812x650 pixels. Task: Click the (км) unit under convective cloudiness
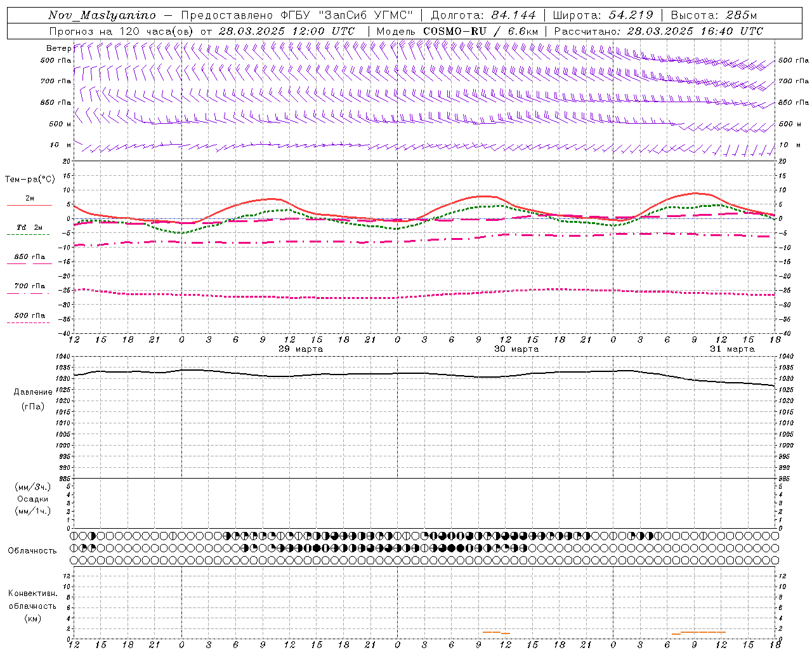pos(32,618)
